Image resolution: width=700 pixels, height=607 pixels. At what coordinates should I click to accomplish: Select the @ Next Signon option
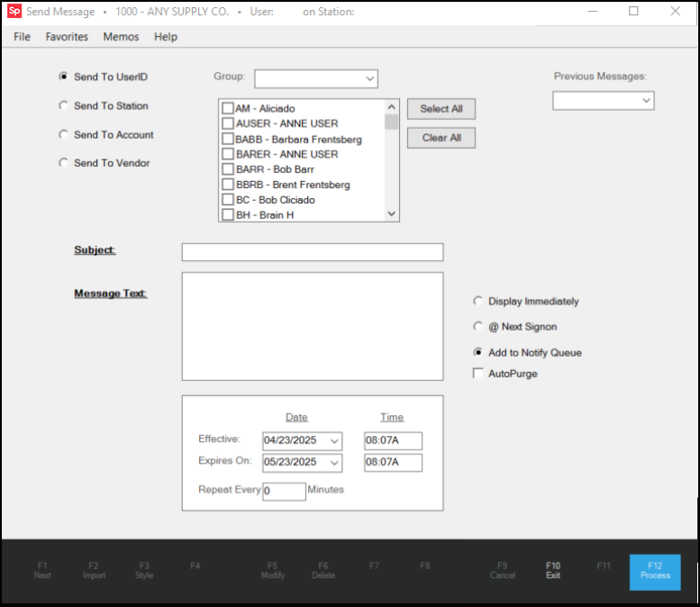point(477,327)
